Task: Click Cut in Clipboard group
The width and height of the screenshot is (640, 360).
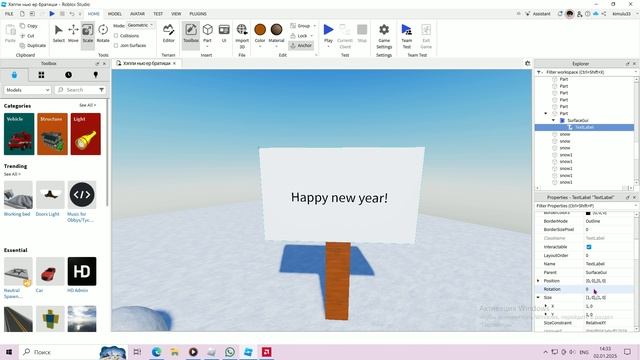Action: click(x=27, y=36)
